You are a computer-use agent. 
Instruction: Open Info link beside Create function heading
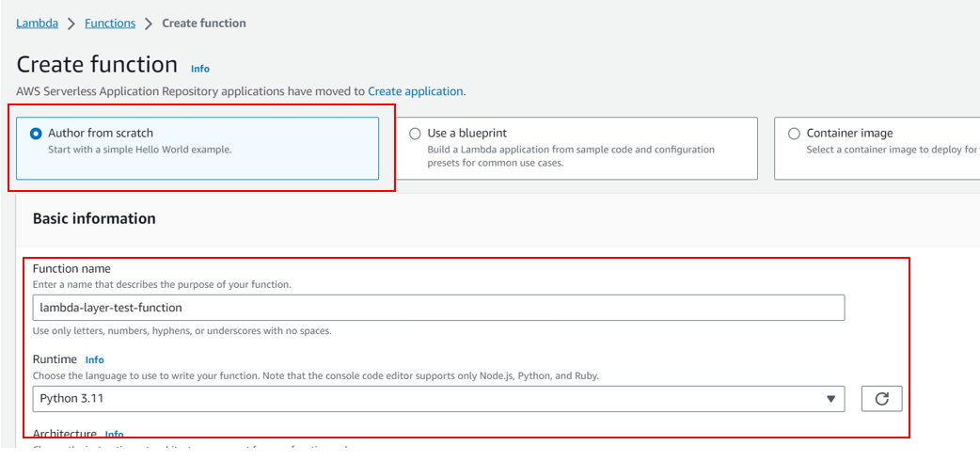click(200, 69)
